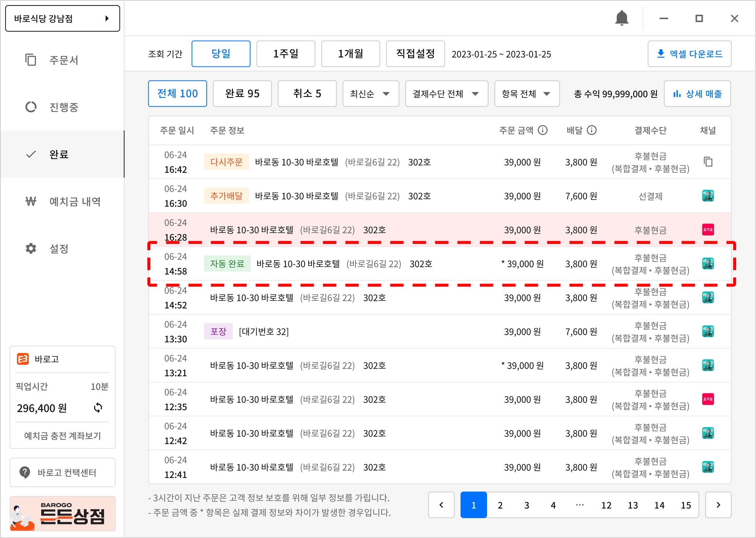Viewport: 756px width, 538px height.
Task: Expand the 바로식당 강남점 store selector
Action: [x=62, y=18]
